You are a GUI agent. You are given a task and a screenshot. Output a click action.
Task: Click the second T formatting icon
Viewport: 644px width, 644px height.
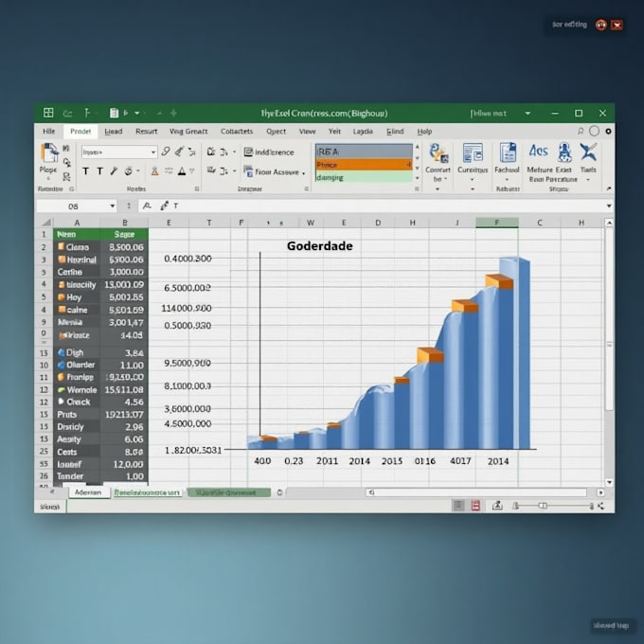pyautogui.click(x=99, y=170)
